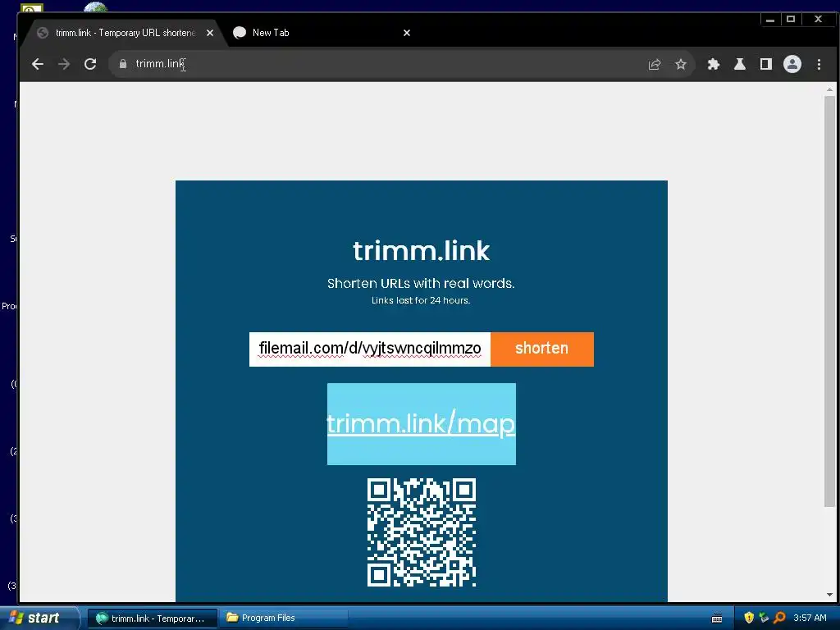The width and height of the screenshot is (840, 630).
Task: Go back to the previous page
Action: 38,64
